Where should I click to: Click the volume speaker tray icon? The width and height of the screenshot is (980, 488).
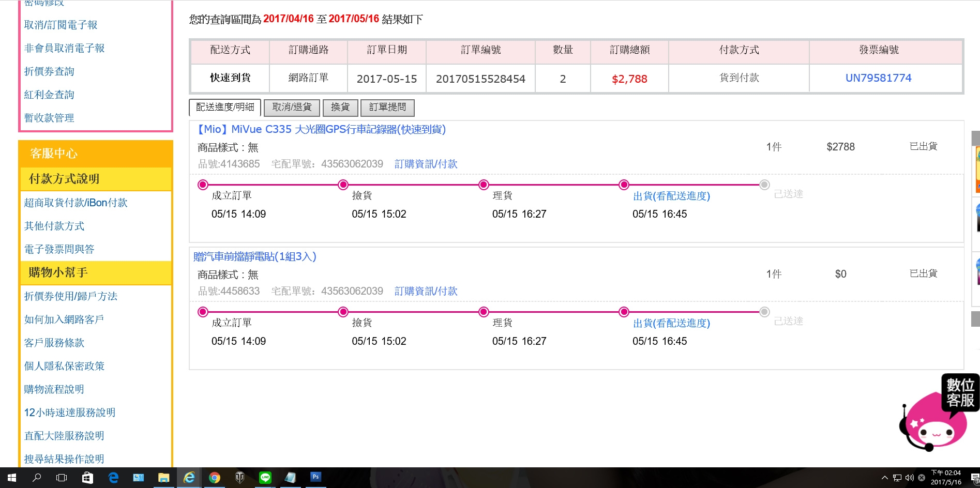click(909, 478)
